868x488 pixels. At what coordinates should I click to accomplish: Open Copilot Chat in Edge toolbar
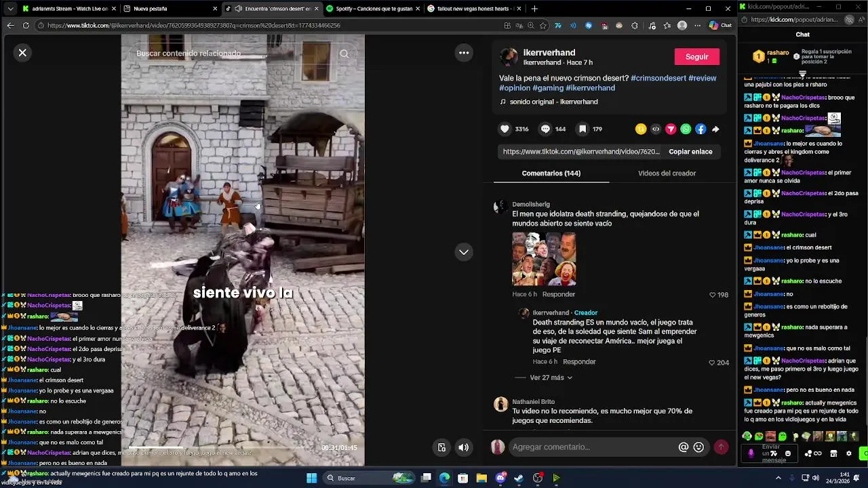[x=720, y=25]
